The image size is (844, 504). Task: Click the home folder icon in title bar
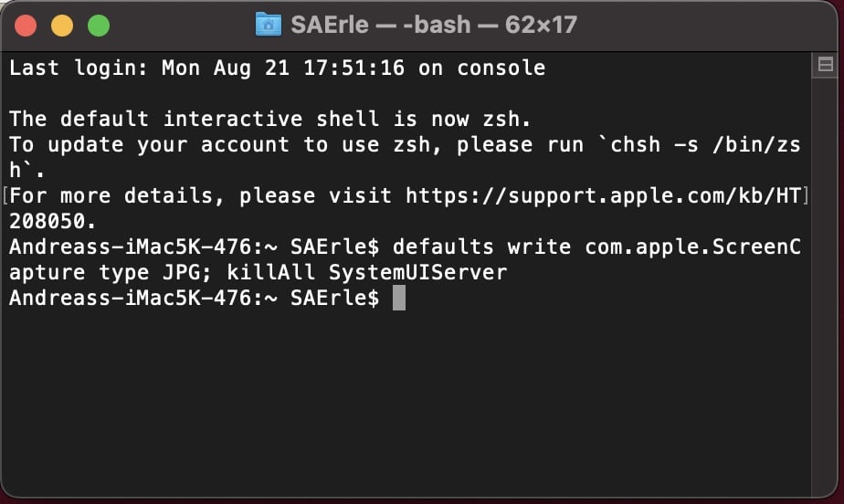click(269, 25)
